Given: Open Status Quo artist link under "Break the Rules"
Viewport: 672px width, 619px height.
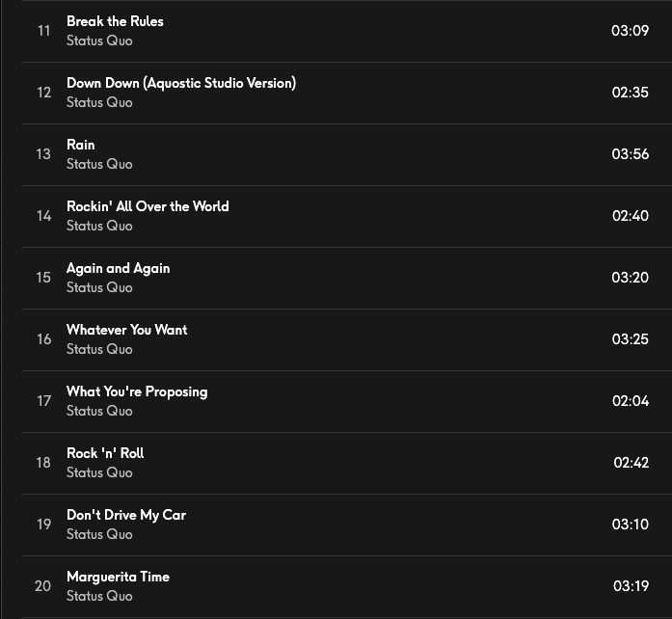Looking at the screenshot, I should 99,40.
